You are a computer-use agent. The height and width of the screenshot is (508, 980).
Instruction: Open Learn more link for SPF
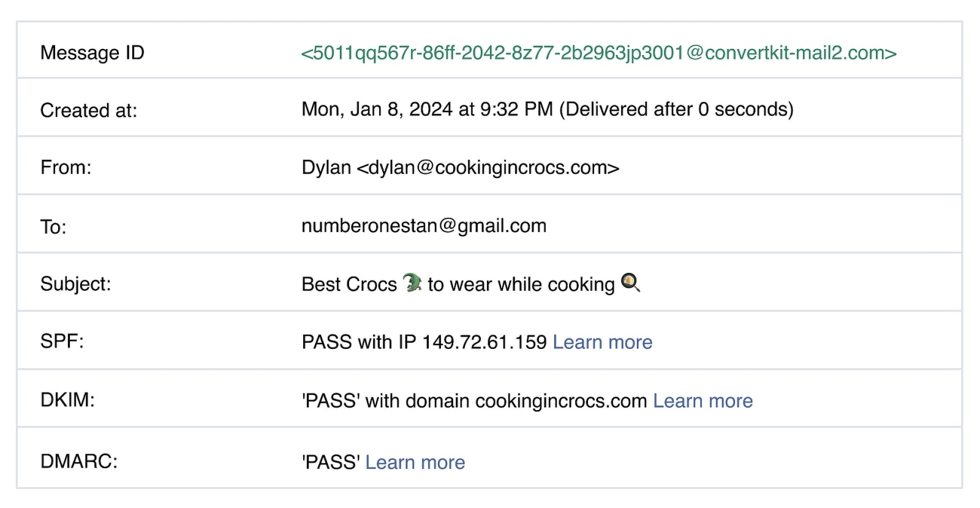tap(603, 342)
